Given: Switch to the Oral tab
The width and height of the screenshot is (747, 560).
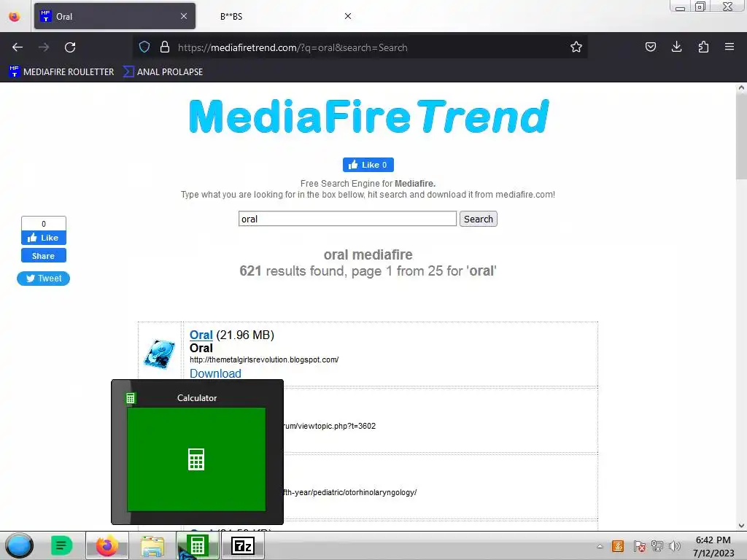Looking at the screenshot, I should (x=115, y=16).
